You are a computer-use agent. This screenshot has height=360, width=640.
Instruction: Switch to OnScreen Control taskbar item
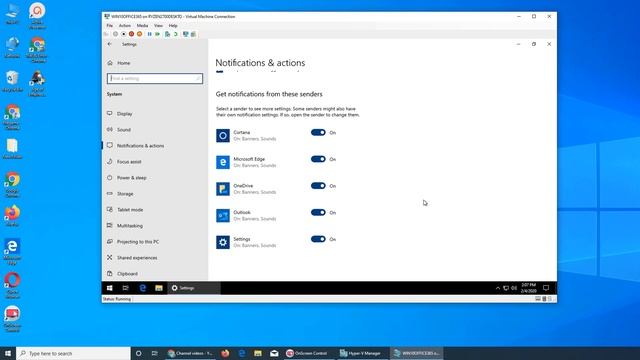point(309,353)
